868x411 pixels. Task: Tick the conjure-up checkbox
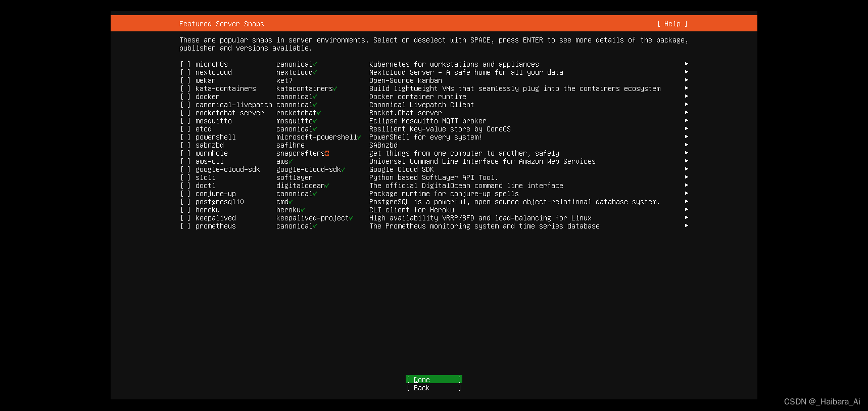coord(185,194)
